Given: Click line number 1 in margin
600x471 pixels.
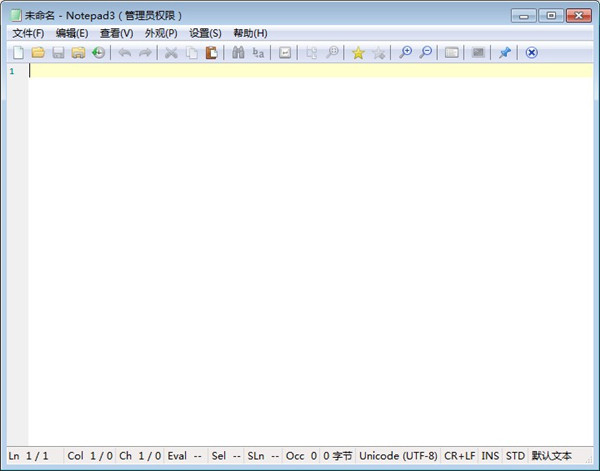Looking at the screenshot, I should pos(12,71).
